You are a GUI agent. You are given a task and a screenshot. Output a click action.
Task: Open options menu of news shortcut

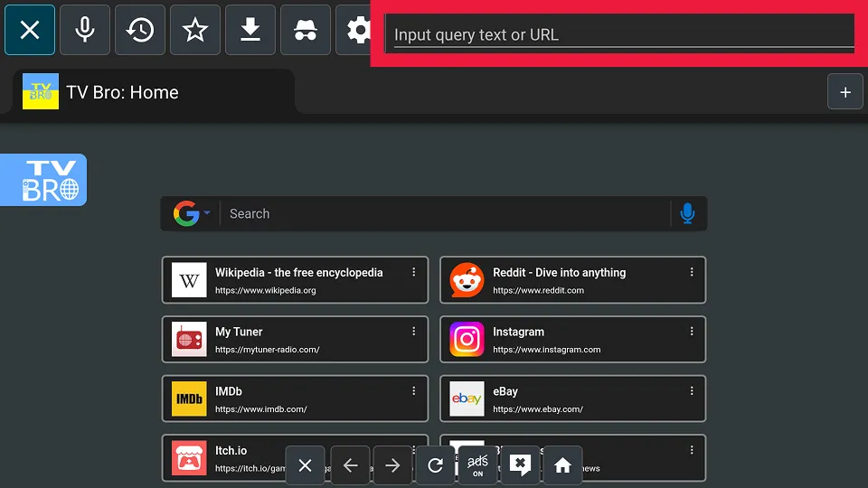[x=692, y=450]
